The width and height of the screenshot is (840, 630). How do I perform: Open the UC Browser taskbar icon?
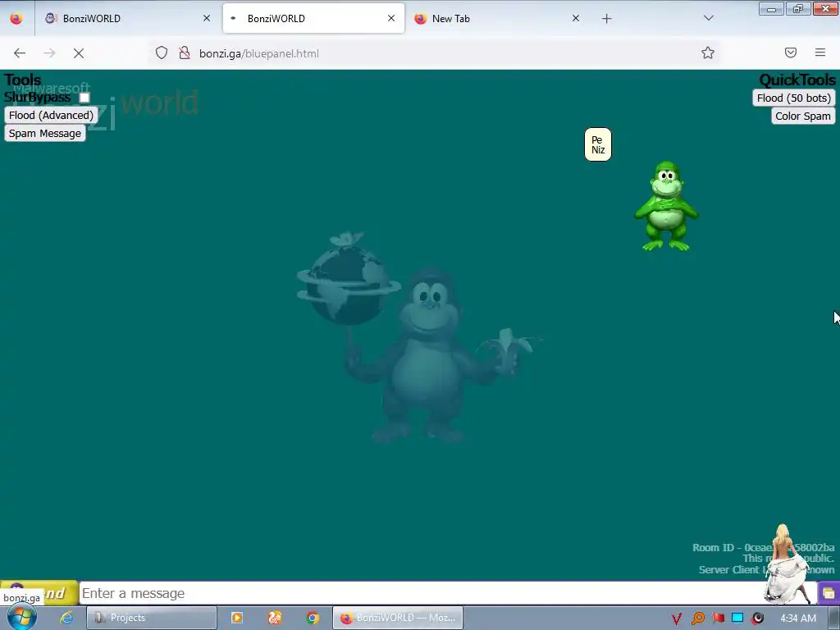point(275,618)
